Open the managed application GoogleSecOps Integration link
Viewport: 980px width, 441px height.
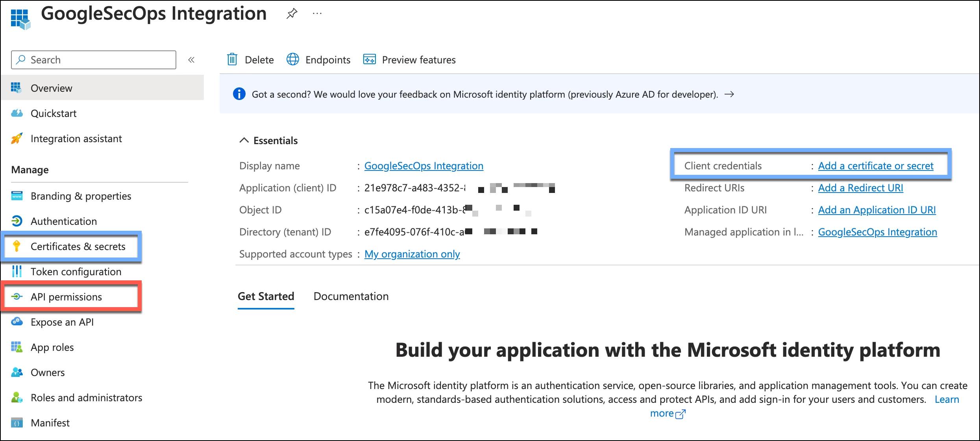pos(878,232)
